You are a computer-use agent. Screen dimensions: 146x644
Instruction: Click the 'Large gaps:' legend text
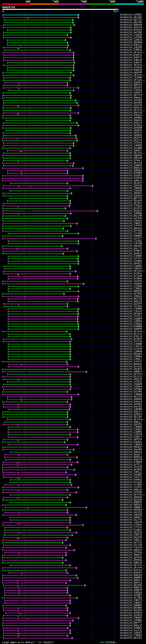[x=10, y=642]
